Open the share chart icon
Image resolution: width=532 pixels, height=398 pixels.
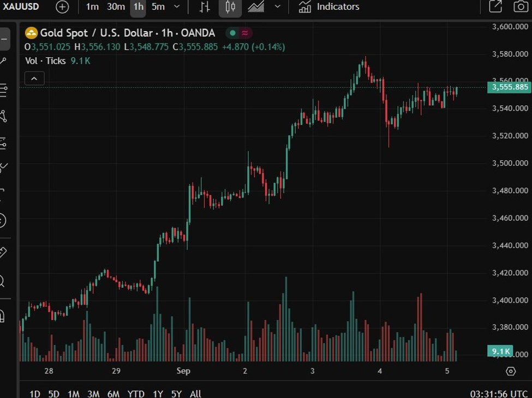coord(494,7)
